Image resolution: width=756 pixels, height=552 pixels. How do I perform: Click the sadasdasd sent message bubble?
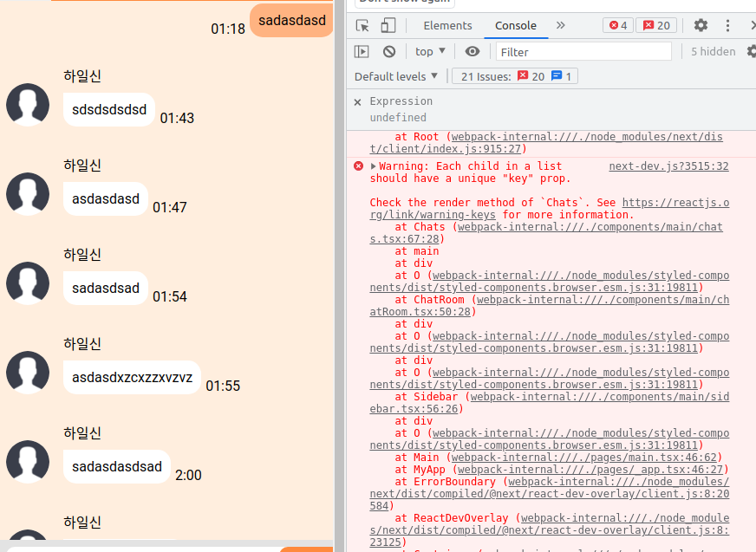point(291,20)
